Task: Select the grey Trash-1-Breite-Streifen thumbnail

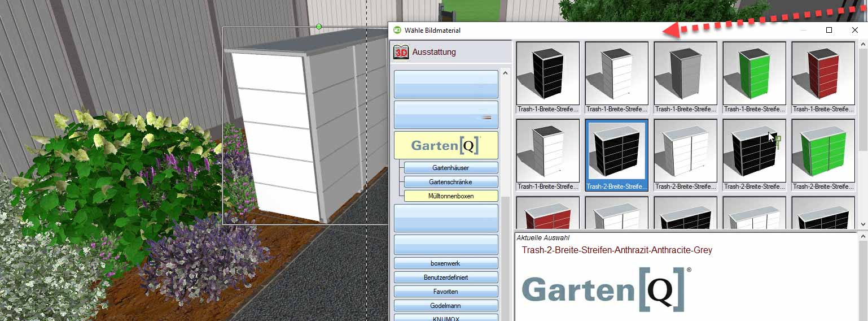Action: (686, 77)
